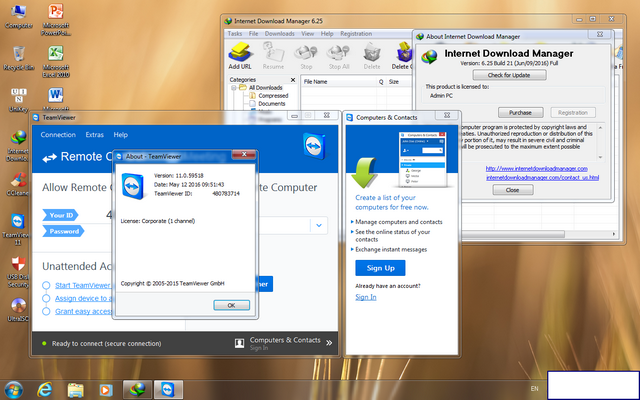Open Internet Explorer from the taskbar
The width and height of the screenshot is (640, 400).
tap(44, 389)
